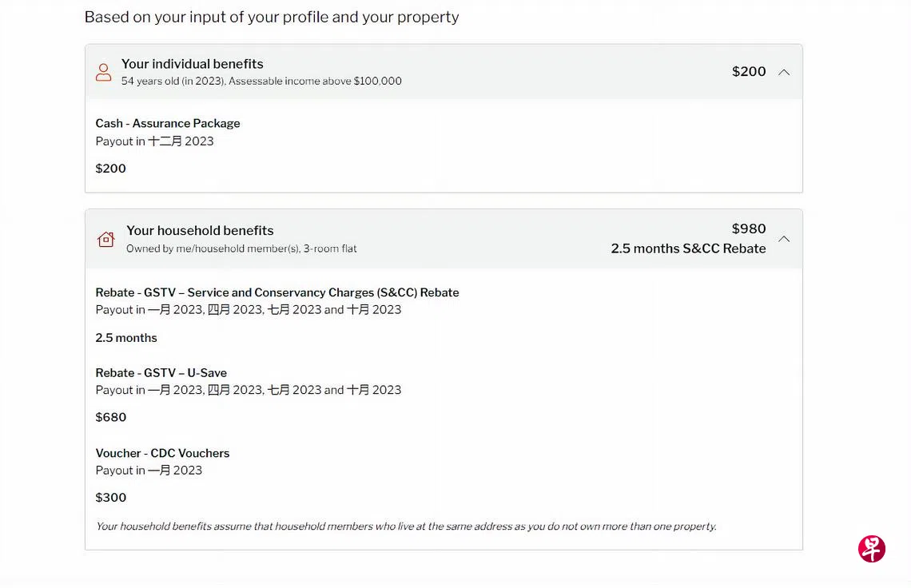Click the $980 household benefits total
911x588 pixels.
749,229
